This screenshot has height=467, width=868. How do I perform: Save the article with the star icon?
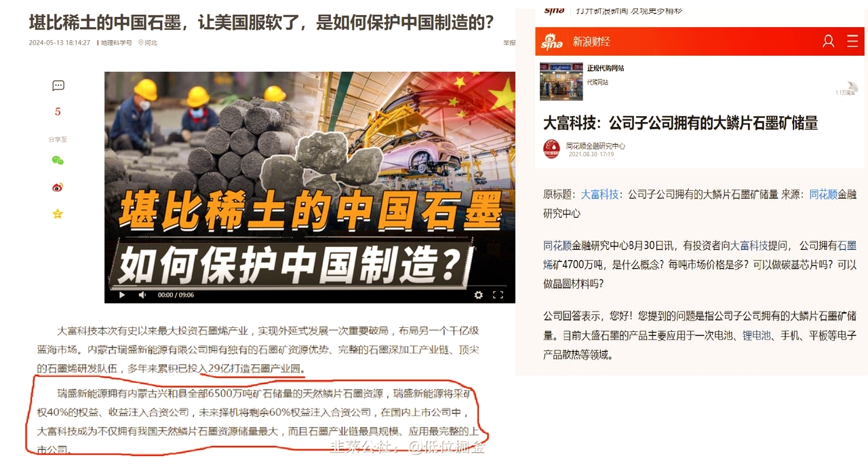pos(58,214)
